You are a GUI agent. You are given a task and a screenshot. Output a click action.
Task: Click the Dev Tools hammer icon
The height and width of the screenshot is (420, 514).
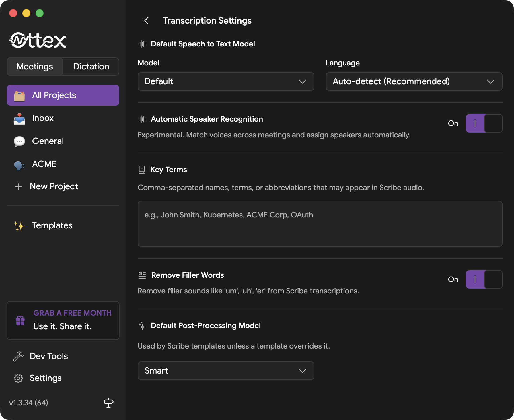[x=18, y=357]
